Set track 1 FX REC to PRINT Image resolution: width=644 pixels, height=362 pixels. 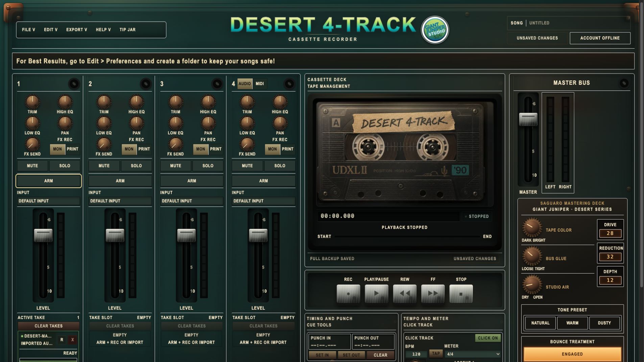72,149
